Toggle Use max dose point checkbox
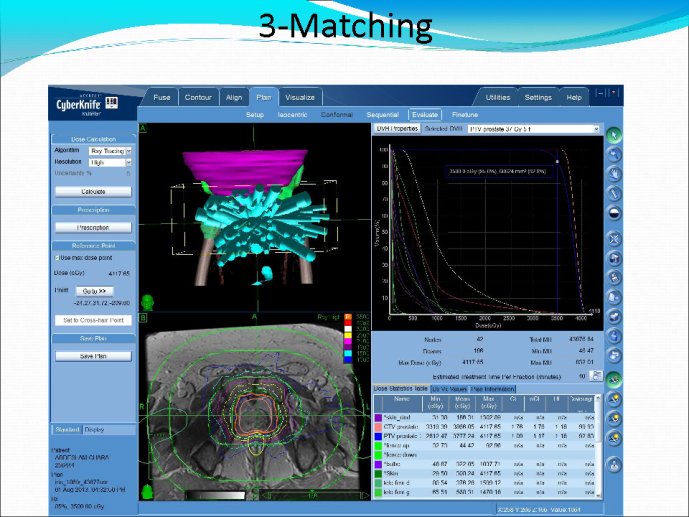The image size is (689, 517). [x=57, y=258]
